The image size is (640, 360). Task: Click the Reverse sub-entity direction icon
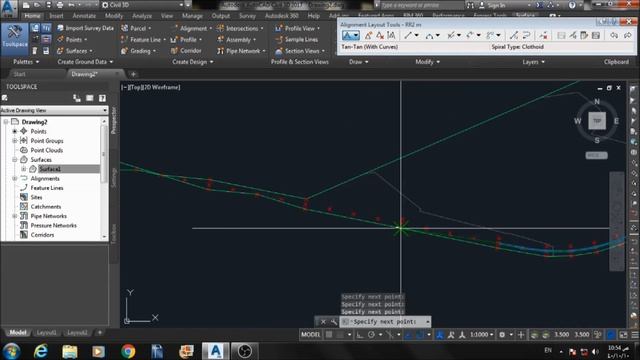click(526, 36)
